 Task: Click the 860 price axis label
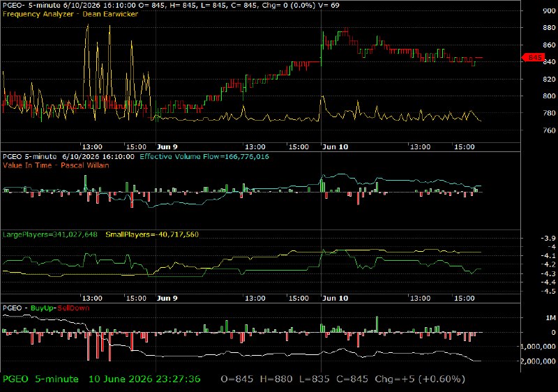pos(549,45)
